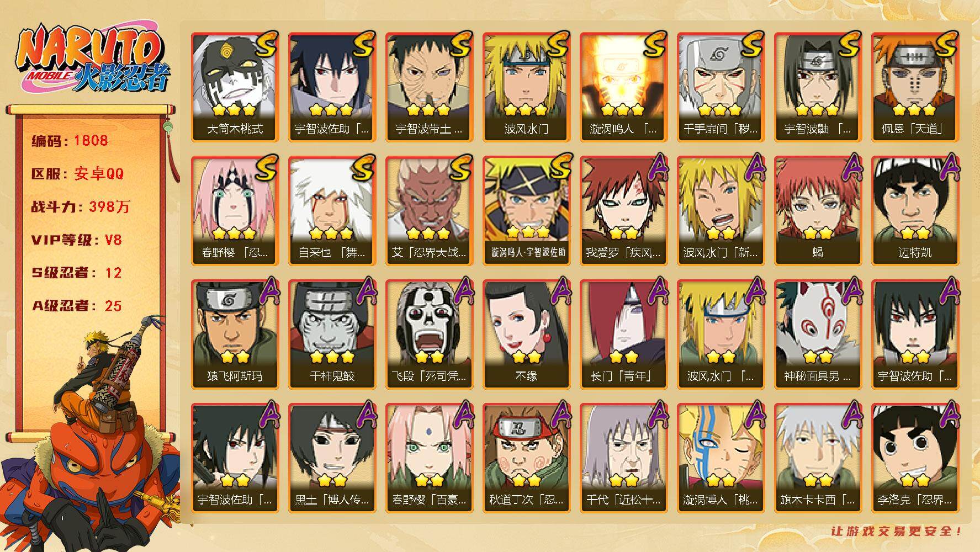The height and width of the screenshot is (552, 980).
Task: Select the 长门「青年」card
Action: click(x=624, y=334)
